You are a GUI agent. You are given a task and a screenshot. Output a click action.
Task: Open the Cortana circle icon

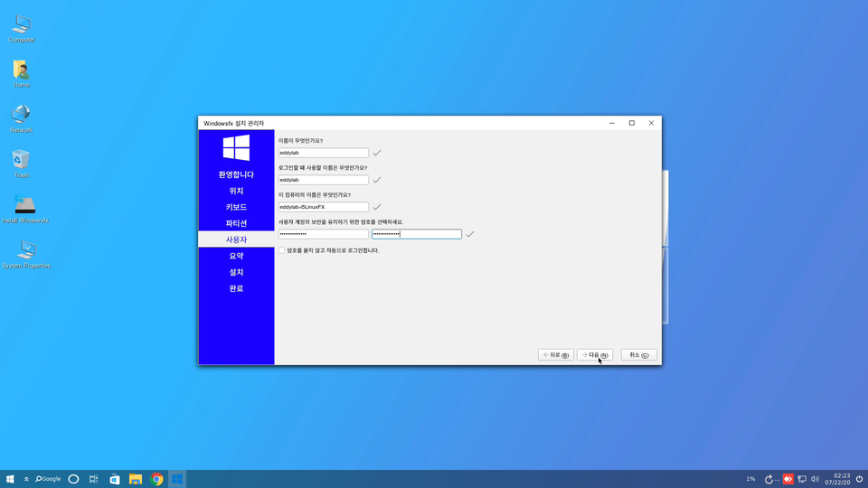[x=73, y=479]
